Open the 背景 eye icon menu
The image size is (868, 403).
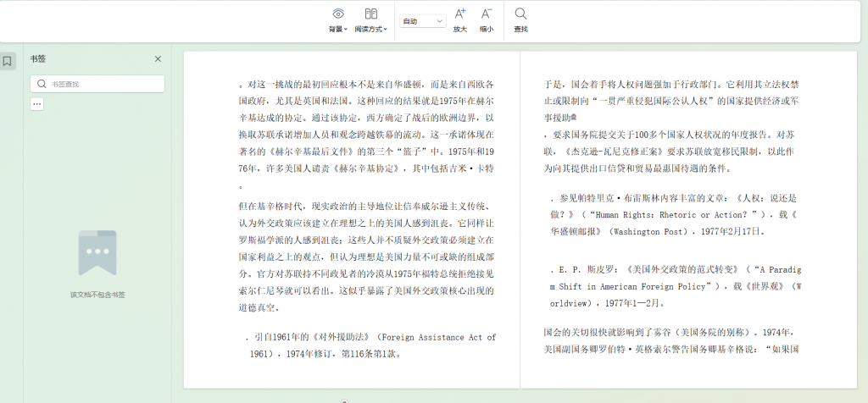(337, 20)
